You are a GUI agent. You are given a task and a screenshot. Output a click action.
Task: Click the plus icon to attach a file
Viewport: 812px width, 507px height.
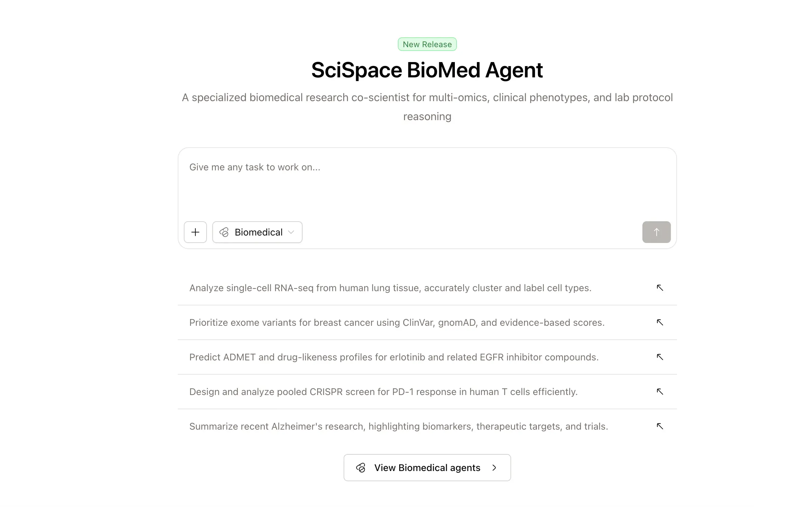click(195, 232)
